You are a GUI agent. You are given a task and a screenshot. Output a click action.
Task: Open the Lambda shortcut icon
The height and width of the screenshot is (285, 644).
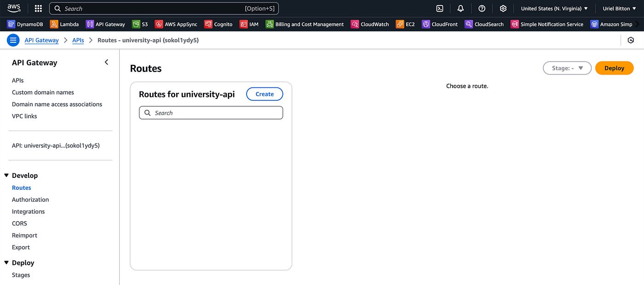(54, 24)
